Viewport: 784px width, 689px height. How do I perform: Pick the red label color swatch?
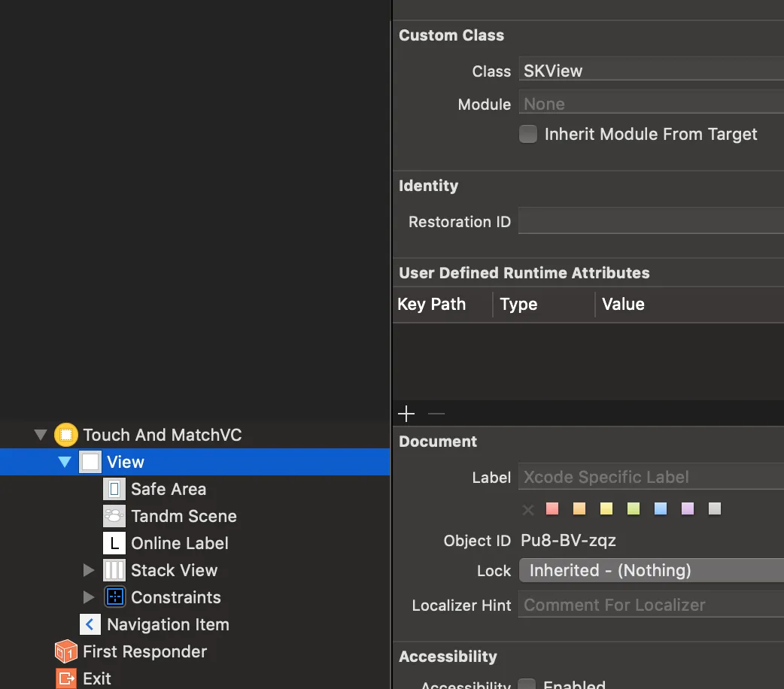[x=552, y=509]
